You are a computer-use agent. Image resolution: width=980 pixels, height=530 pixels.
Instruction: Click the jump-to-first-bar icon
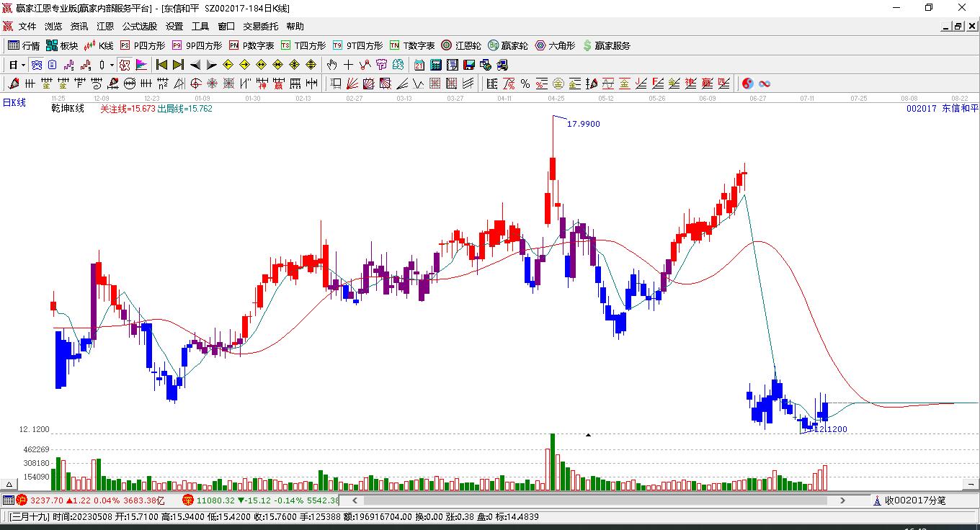click(x=161, y=65)
